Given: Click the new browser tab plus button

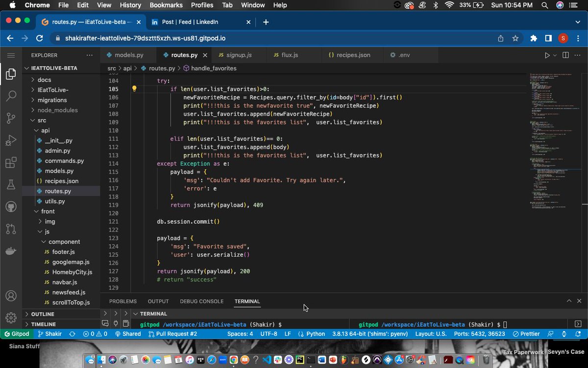Looking at the screenshot, I should pyautogui.click(x=266, y=22).
